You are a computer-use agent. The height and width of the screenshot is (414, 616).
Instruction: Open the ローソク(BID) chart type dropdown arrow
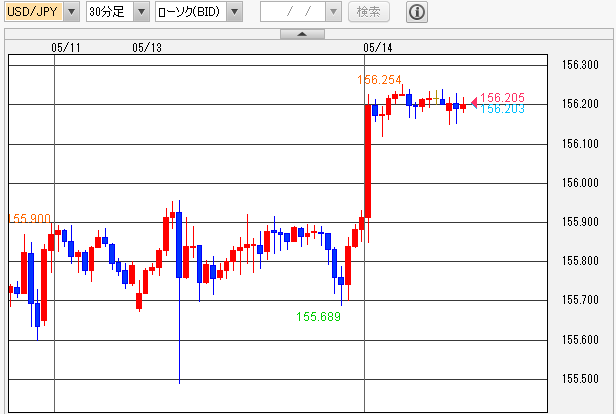[x=235, y=12]
